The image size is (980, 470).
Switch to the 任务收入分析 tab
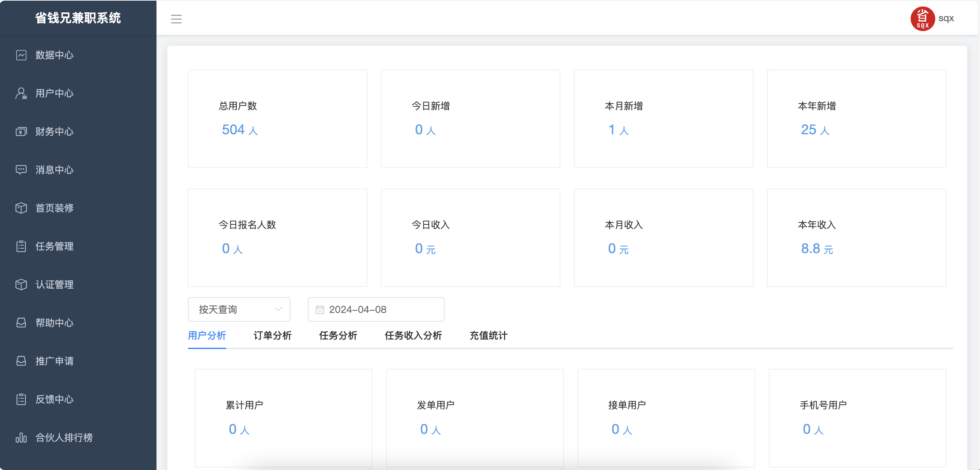click(x=413, y=335)
